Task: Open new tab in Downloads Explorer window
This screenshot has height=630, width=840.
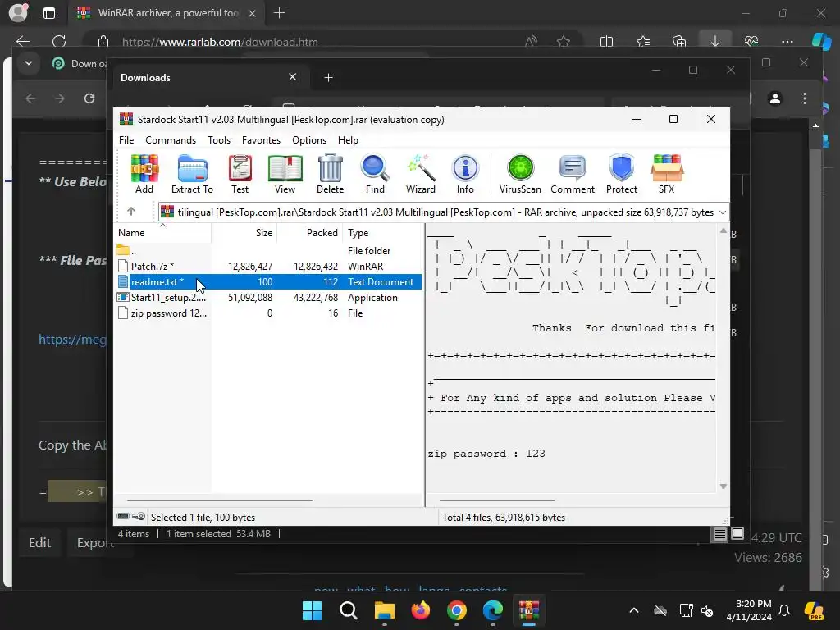Action: (x=328, y=78)
